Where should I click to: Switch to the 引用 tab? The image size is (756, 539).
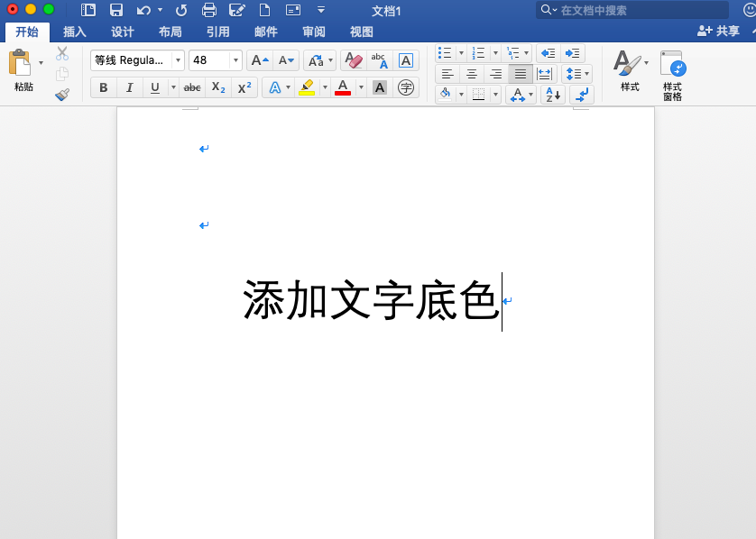tap(218, 32)
